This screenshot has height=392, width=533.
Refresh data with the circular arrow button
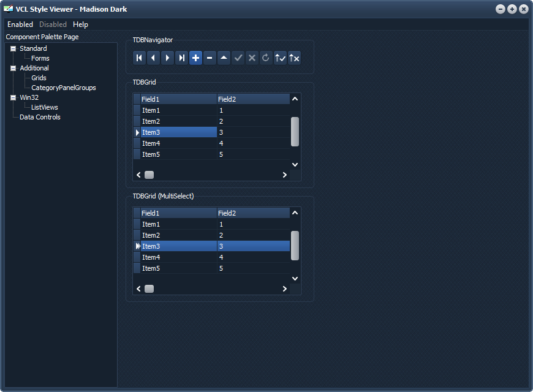click(266, 58)
